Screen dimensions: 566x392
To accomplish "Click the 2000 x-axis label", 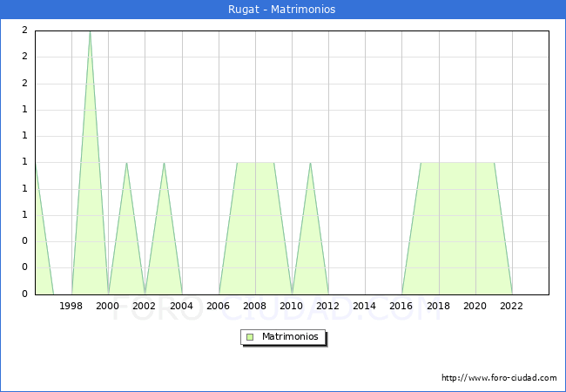I will [x=108, y=306].
